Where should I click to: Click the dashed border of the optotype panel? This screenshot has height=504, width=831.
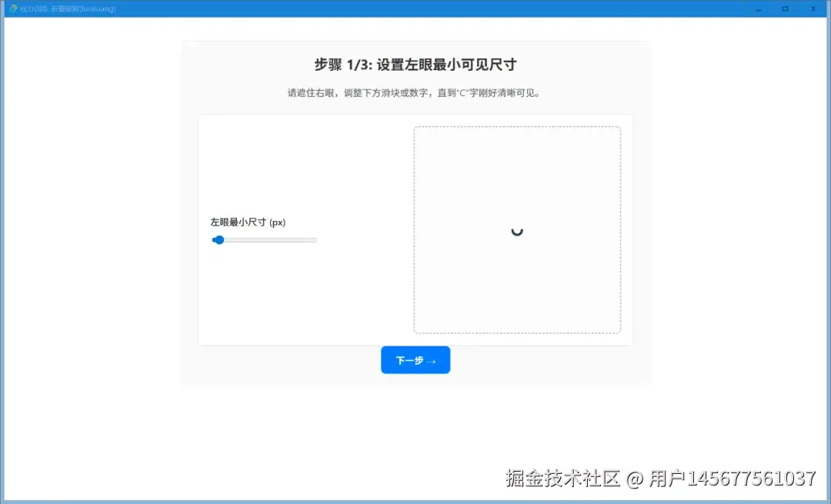coord(517,129)
